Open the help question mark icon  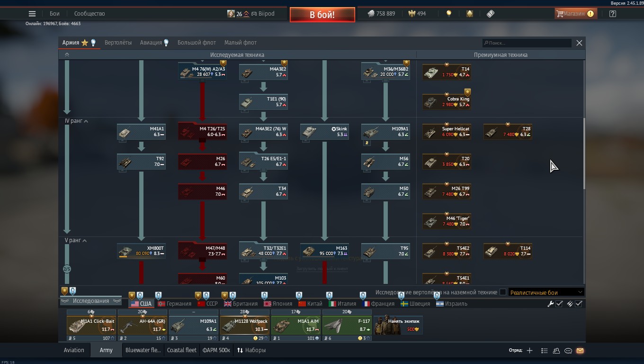coord(613,14)
